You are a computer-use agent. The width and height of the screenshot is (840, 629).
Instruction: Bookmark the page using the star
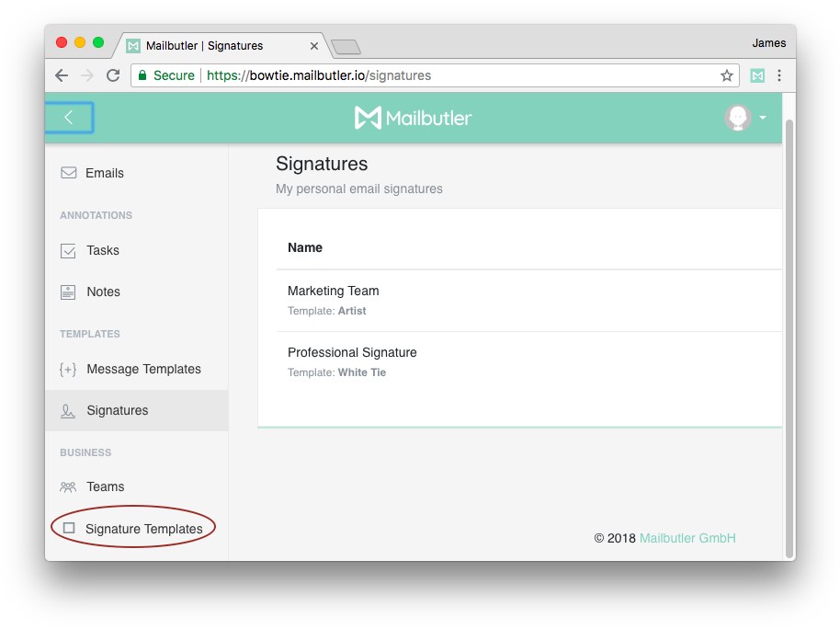(x=727, y=75)
